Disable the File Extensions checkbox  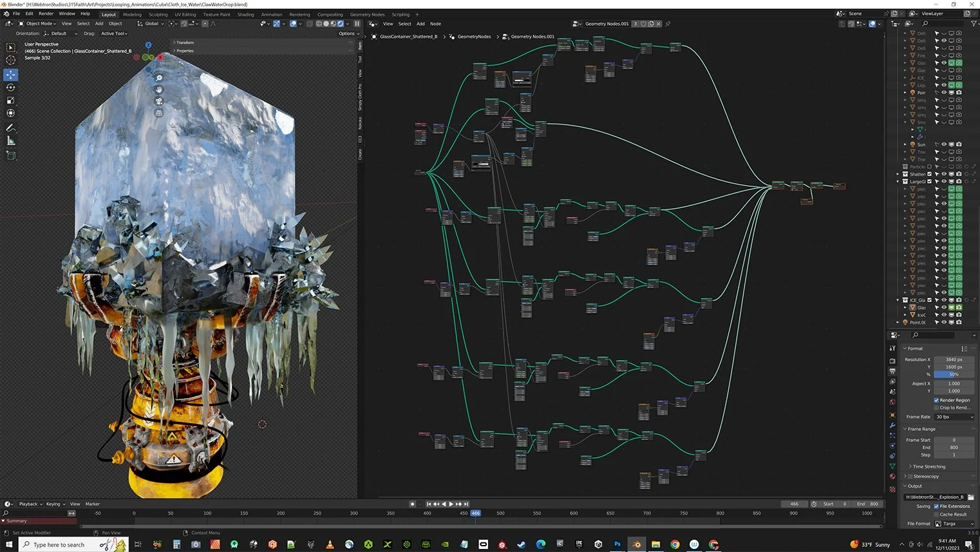pos(936,506)
